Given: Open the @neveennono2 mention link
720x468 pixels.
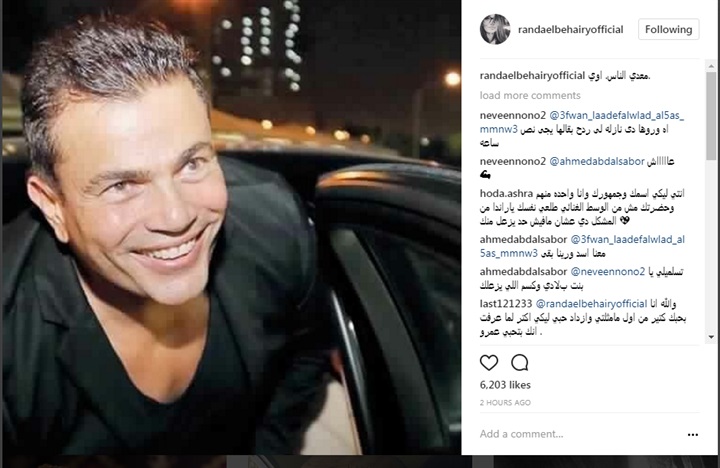Looking at the screenshot, I should (608, 271).
